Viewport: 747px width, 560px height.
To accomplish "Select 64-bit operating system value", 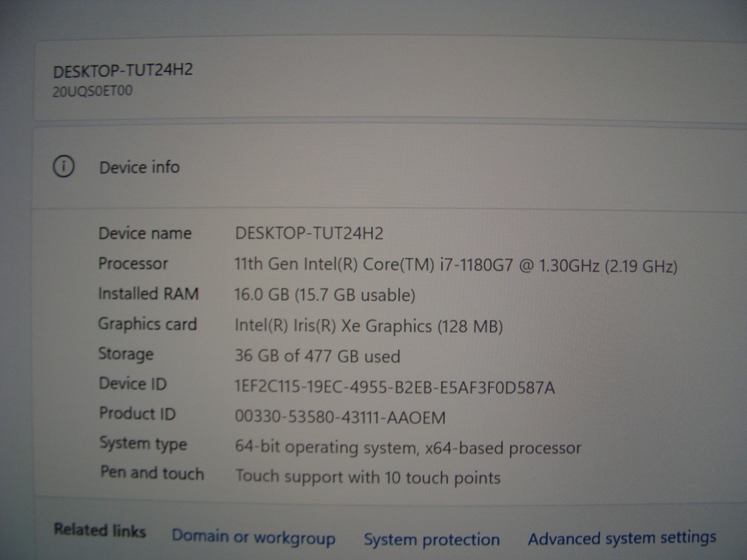I will [408, 447].
